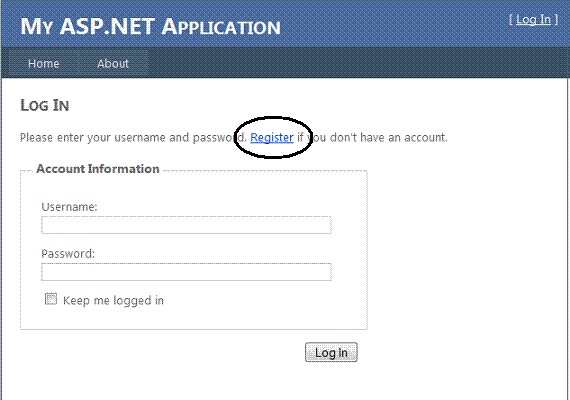The width and height of the screenshot is (570, 400).
Task: Click blank area beneath Keep me logged in
Action: [193, 318]
